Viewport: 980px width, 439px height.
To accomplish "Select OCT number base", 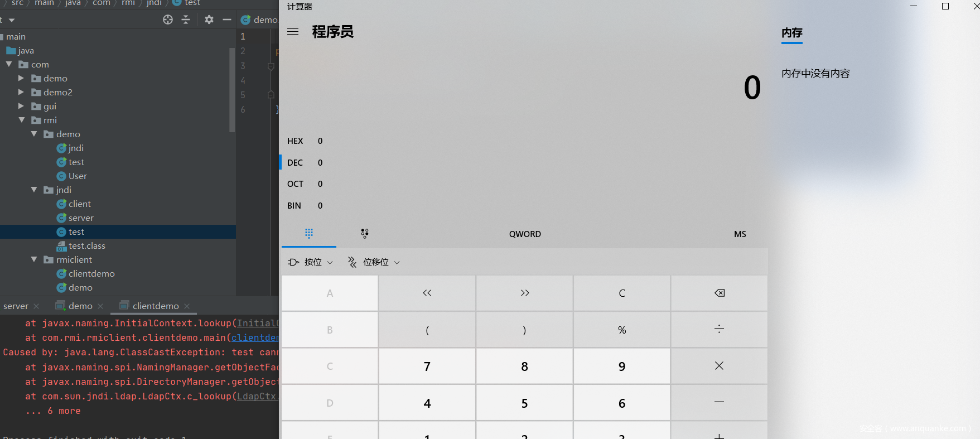I will click(x=305, y=184).
